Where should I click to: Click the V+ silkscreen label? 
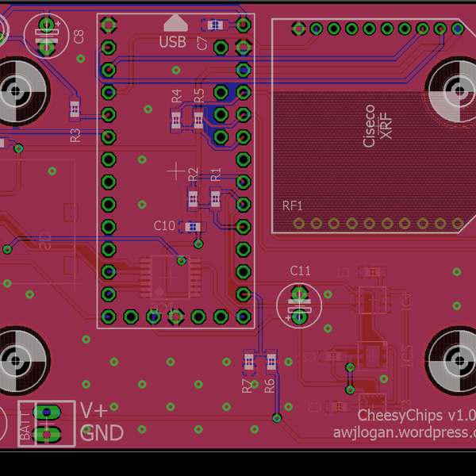pos(94,410)
